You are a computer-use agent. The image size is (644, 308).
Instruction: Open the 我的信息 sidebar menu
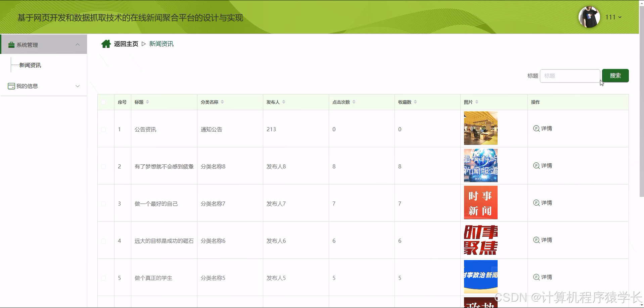click(44, 86)
